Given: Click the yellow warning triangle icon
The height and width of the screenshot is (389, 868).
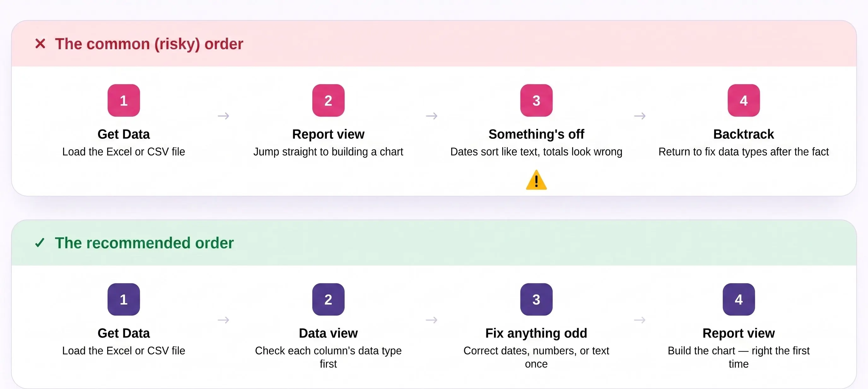Looking at the screenshot, I should point(536,180).
